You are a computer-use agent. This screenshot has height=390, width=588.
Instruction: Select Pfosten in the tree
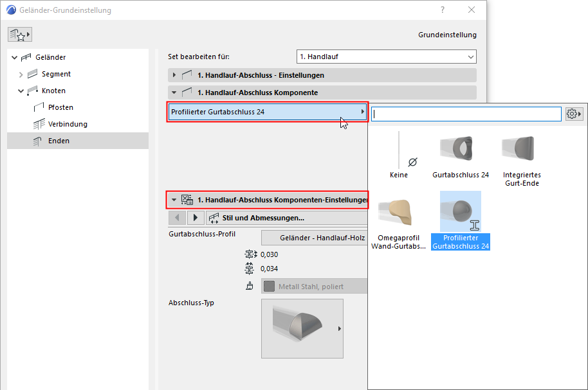pos(60,107)
